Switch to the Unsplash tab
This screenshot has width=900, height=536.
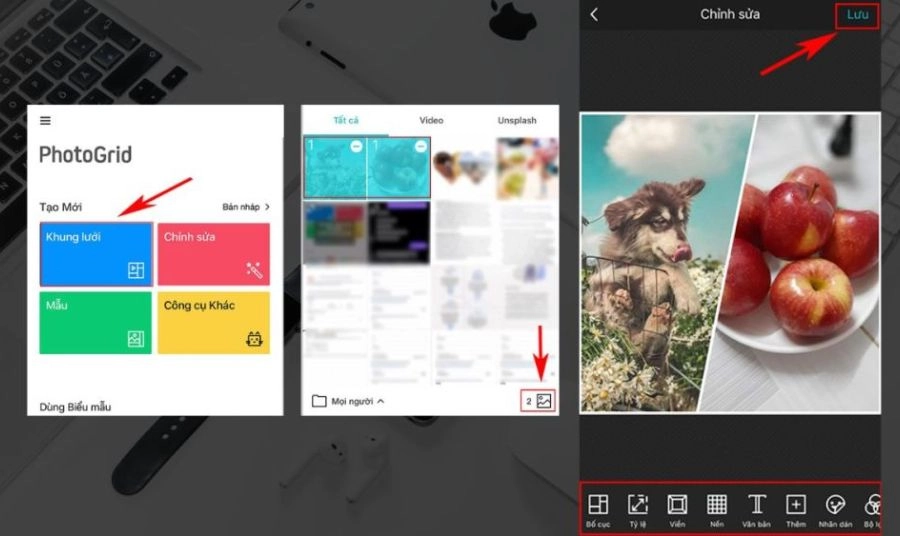[517, 121]
